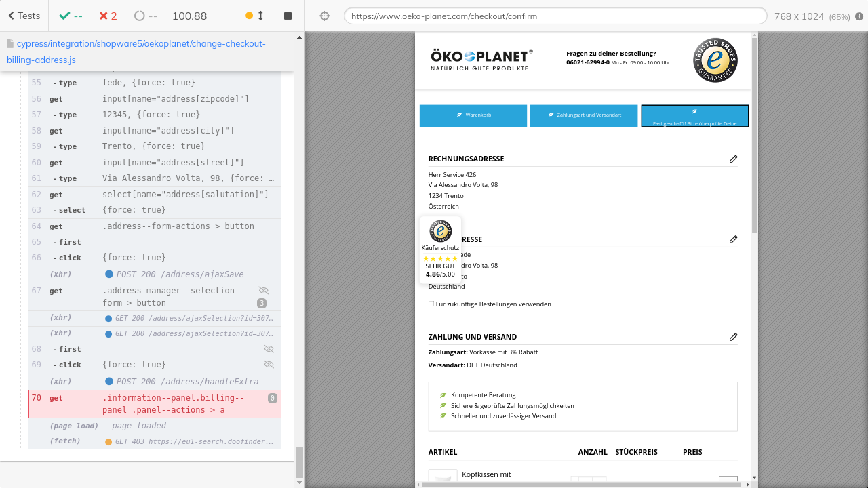Click the red failed tests X counter
Screen dimensions: 868x488
click(x=107, y=16)
